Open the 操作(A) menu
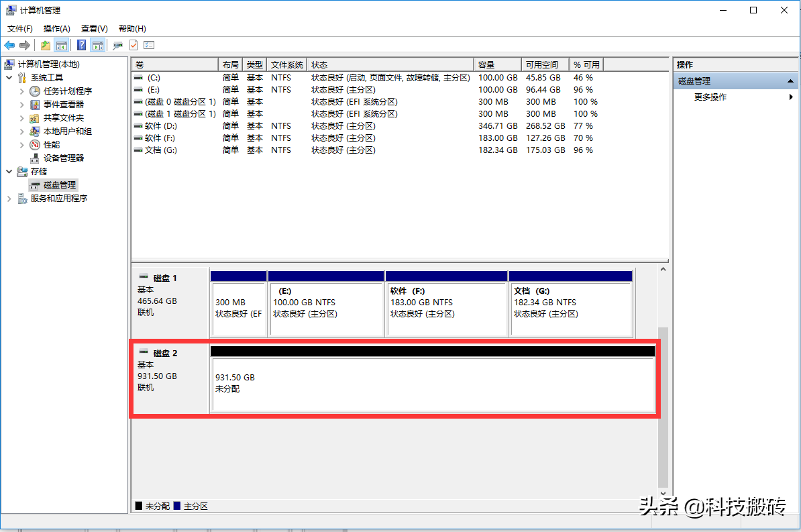 click(x=57, y=29)
